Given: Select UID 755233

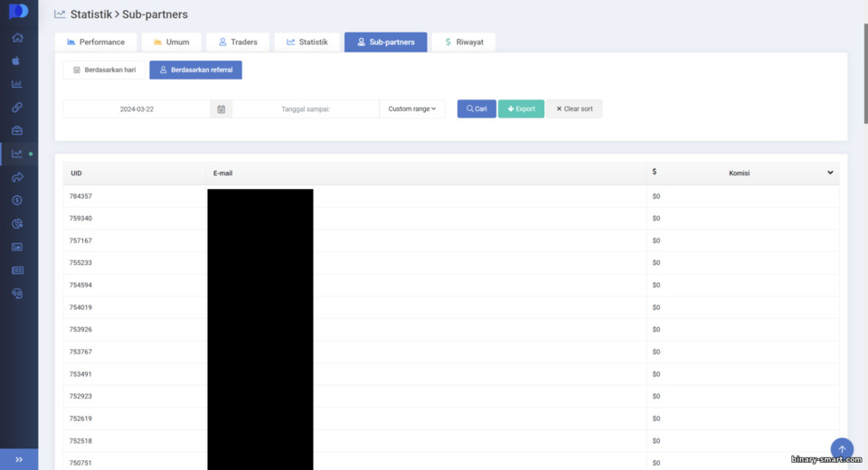Looking at the screenshot, I should (x=80, y=263).
